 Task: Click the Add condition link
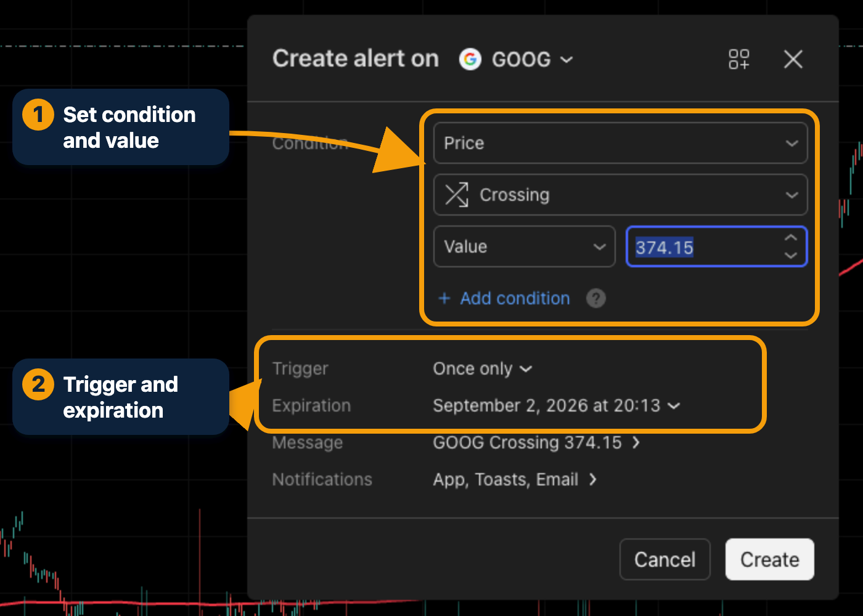pos(504,298)
